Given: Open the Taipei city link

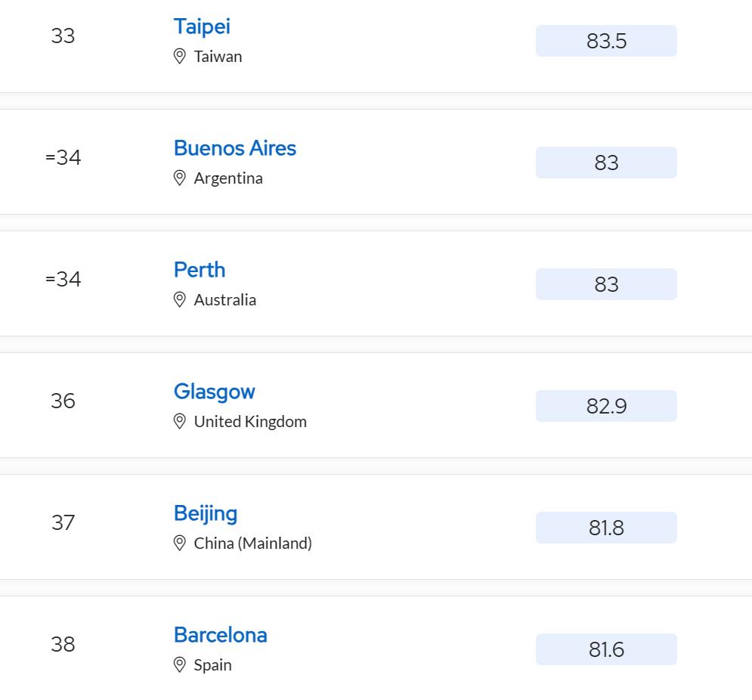Looking at the screenshot, I should [x=202, y=26].
